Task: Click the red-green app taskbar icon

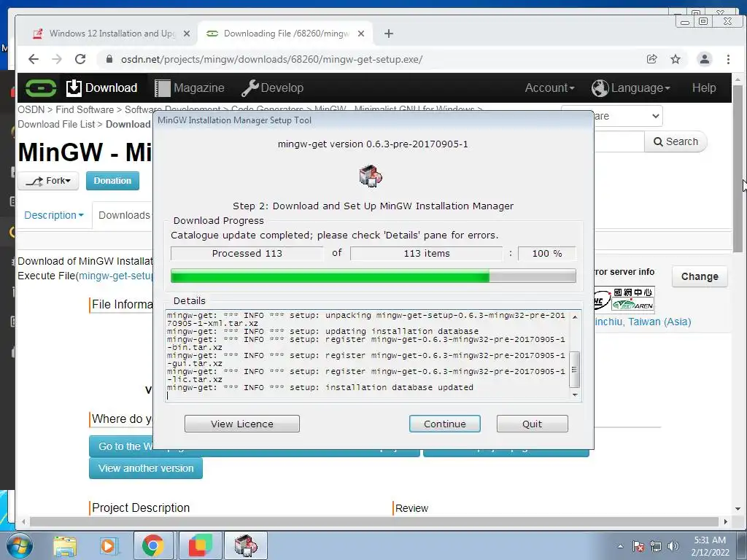Action: pos(201,545)
